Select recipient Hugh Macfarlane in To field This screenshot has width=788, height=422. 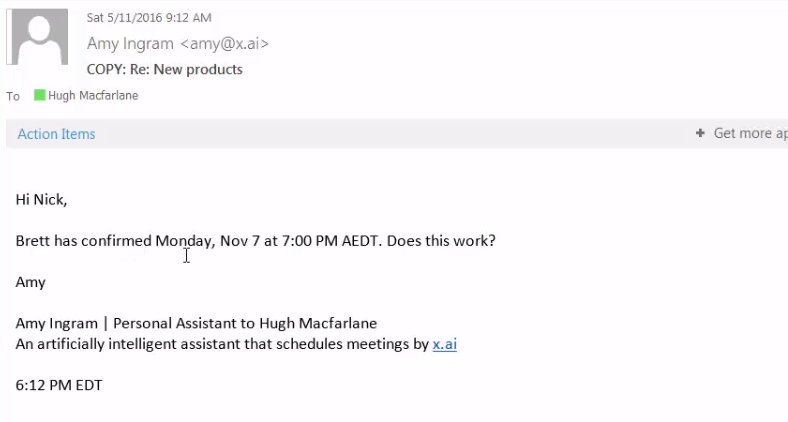click(93, 96)
